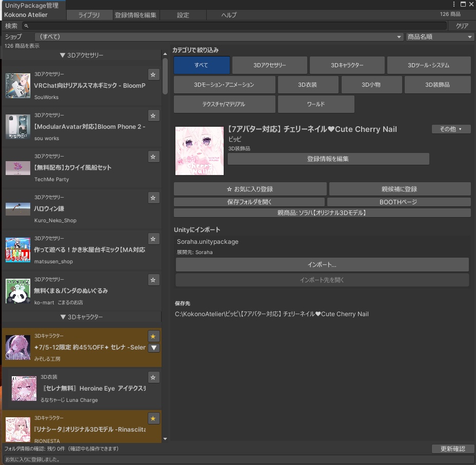Filter by 3D小物 category
Image resolution: width=476 pixels, height=465 pixels.
371,85
